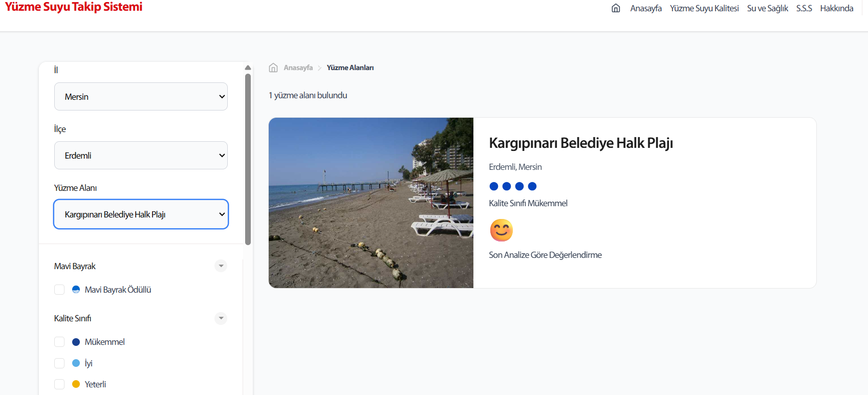
Task: Click the Yüzme Suyu Takip Sistemi logo
Action: pyautogui.click(x=74, y=7)
